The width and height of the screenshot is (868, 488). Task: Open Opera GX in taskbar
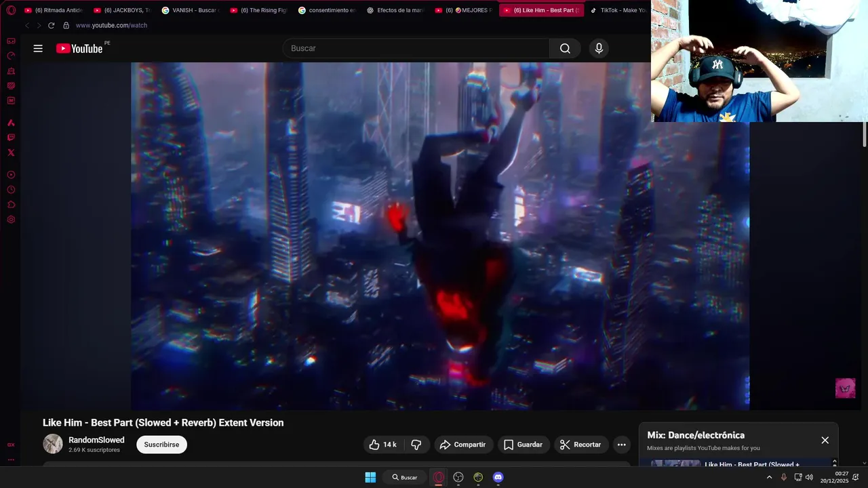[x=439, y=477]
